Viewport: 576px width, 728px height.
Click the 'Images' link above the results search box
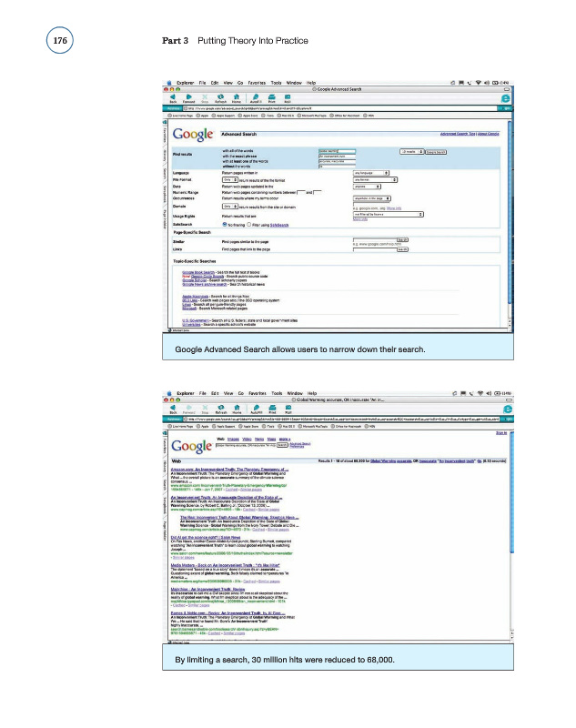pos(231,439)
